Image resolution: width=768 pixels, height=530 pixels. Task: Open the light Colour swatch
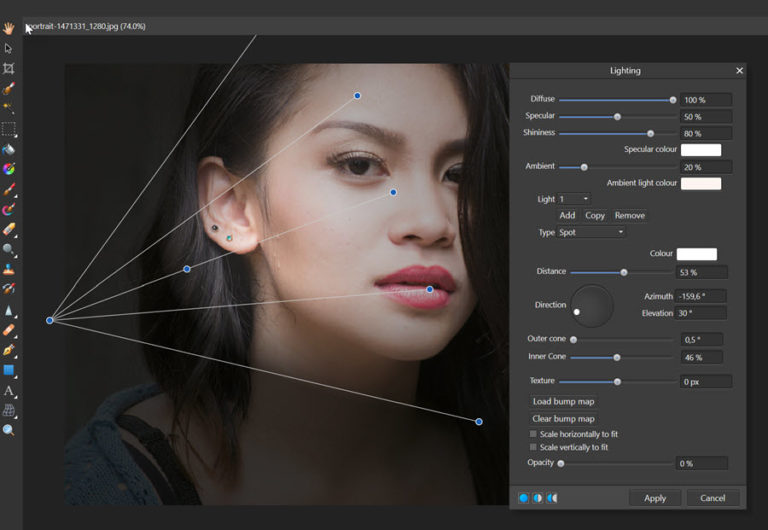pos(696,254)
